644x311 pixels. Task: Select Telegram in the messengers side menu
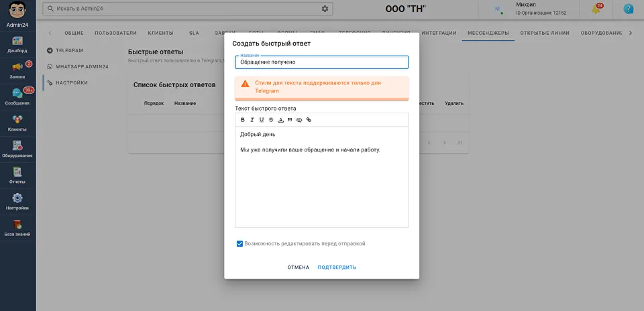point(69,50)
